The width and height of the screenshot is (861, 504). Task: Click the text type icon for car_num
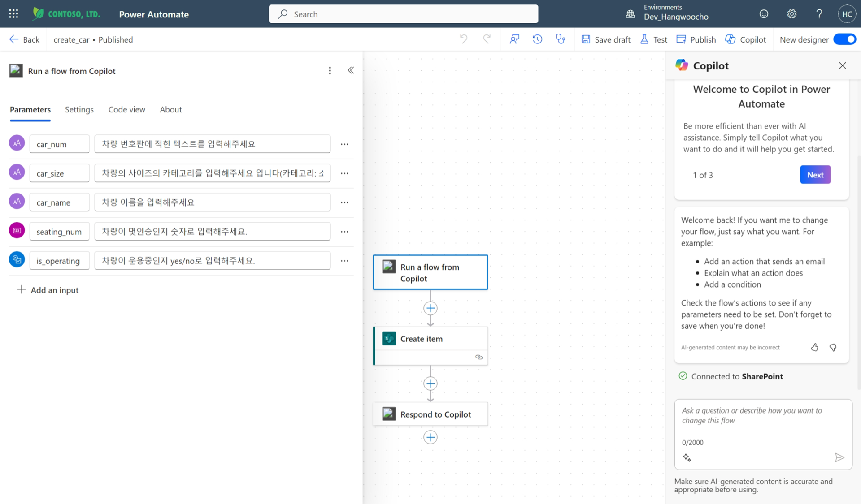[17, 143]
